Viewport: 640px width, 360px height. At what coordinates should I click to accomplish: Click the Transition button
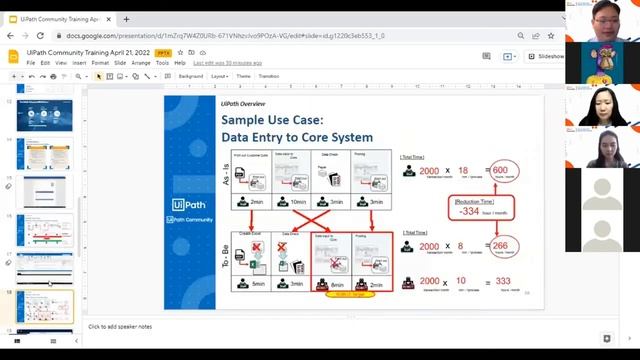tap(269, 76)
